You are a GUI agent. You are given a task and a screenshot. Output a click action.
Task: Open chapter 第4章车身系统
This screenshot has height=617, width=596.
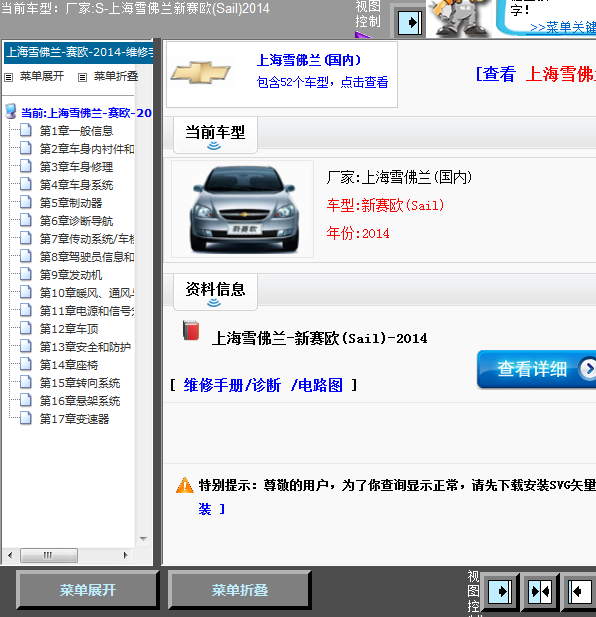coord(76,185)
